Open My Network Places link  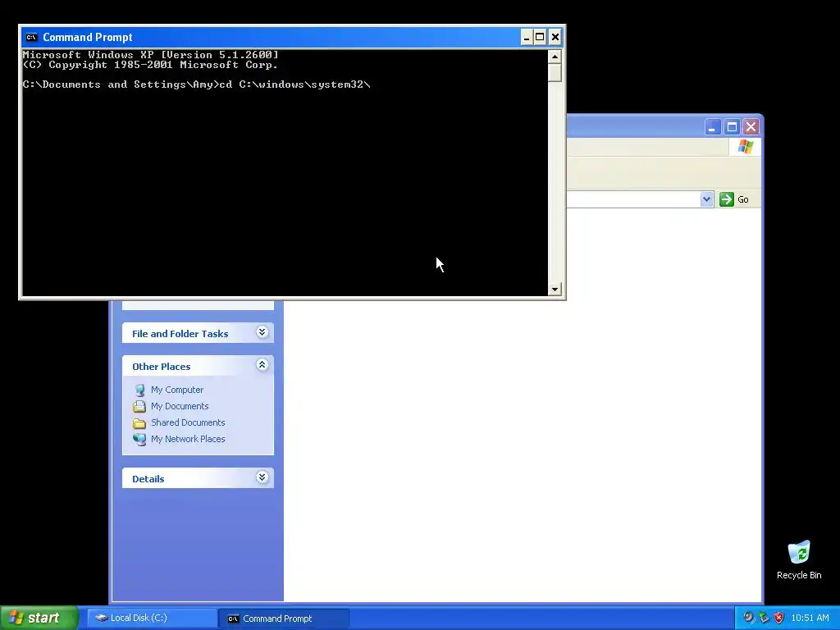188,439
